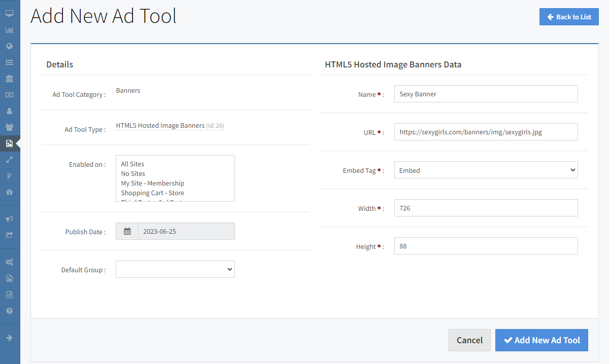Image resolution: width=609 pixels, height=364 pixels.
Task: Click the Cancel button
Action: (469, 340)
